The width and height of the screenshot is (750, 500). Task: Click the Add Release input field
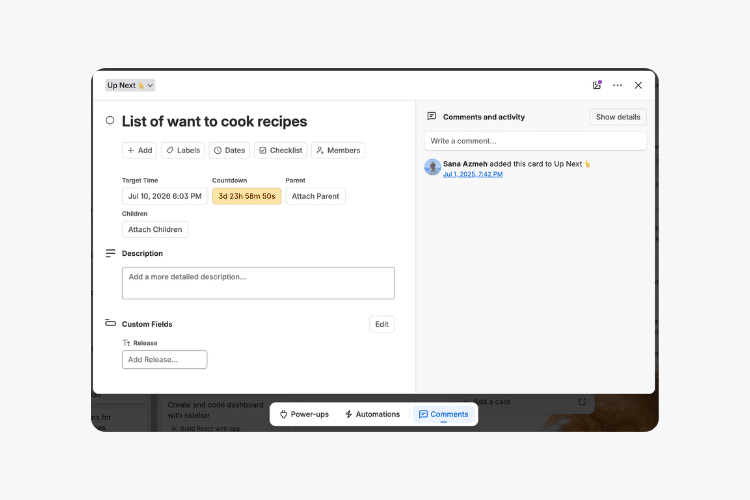[x=165, y=360]
